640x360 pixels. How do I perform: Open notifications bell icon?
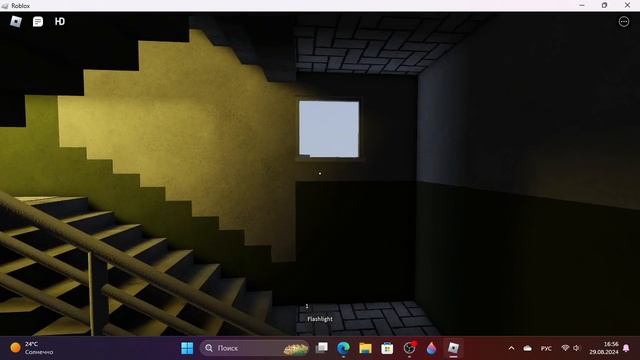click(x=626, y=348)
